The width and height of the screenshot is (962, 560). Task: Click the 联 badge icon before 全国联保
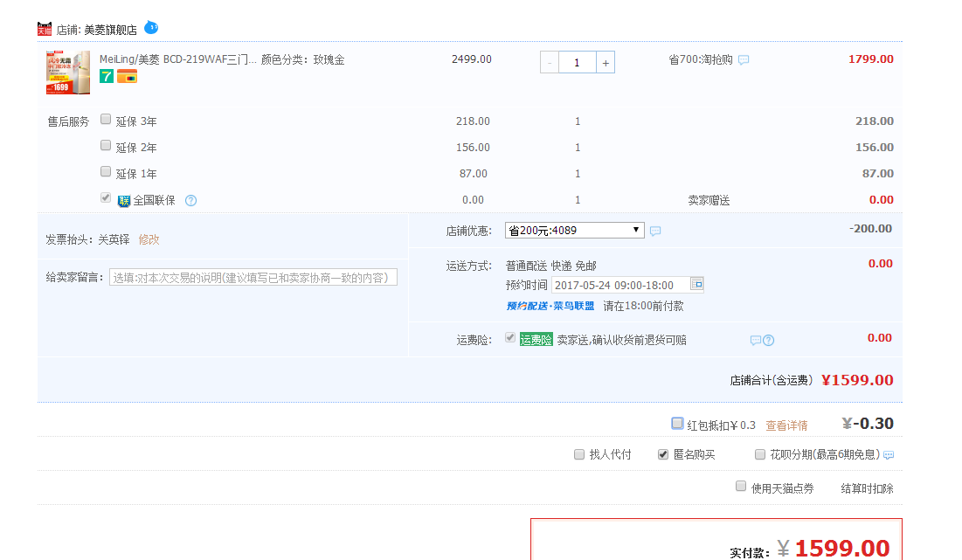pos(124,201)
